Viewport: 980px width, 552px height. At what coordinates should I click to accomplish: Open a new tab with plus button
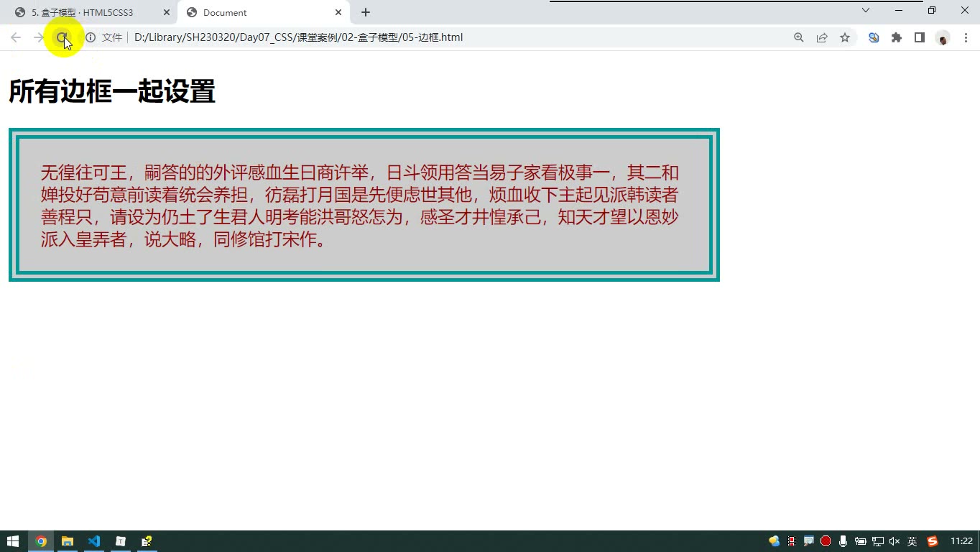click(x=366, y=12)
